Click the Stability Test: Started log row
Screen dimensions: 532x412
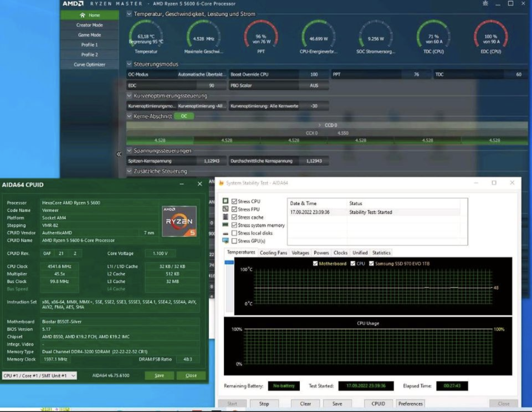375,212
